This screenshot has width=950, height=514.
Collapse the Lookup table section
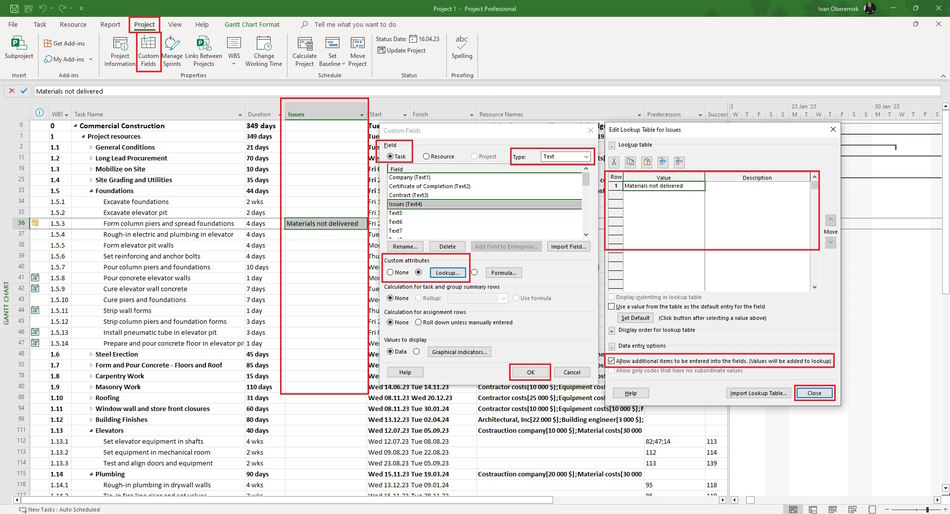[612, 145]
